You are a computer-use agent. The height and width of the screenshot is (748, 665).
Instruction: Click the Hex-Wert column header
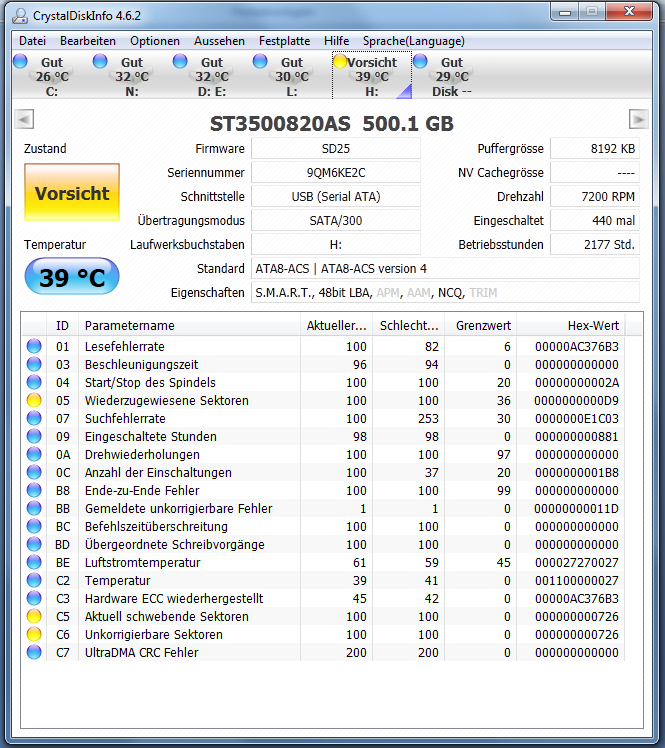pos(571,325)
